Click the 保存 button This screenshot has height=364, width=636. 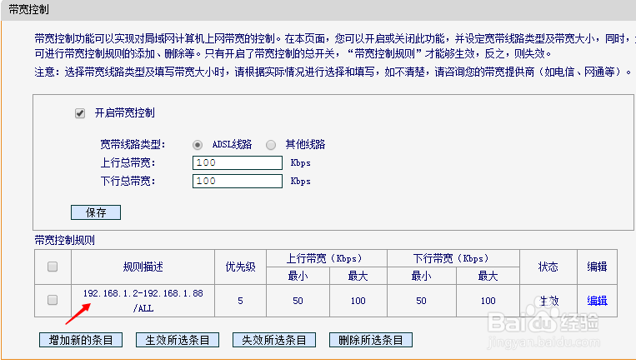pyautogui.click(x=96, y=212)
